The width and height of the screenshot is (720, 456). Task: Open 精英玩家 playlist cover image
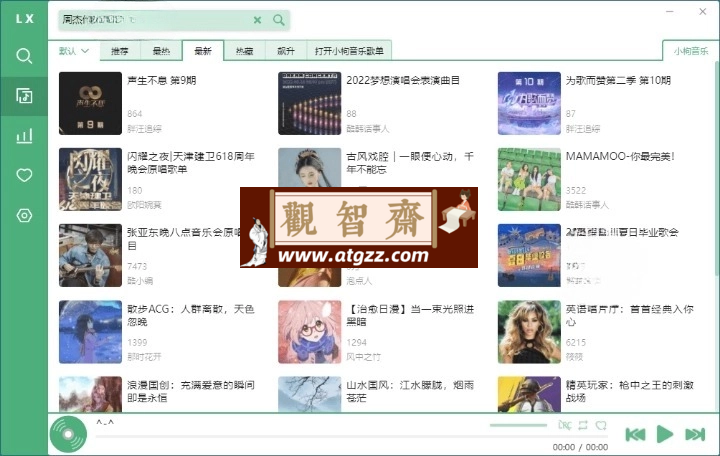[529, 394]
